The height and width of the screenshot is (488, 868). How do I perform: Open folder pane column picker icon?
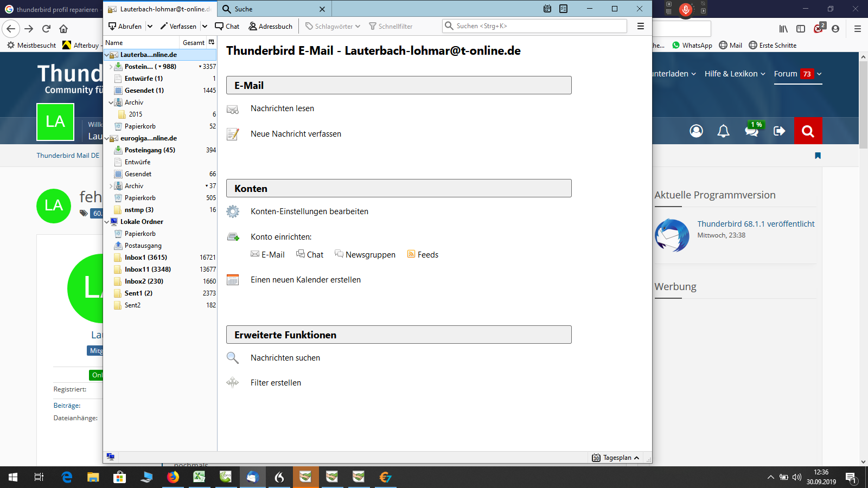pos(212,42)
